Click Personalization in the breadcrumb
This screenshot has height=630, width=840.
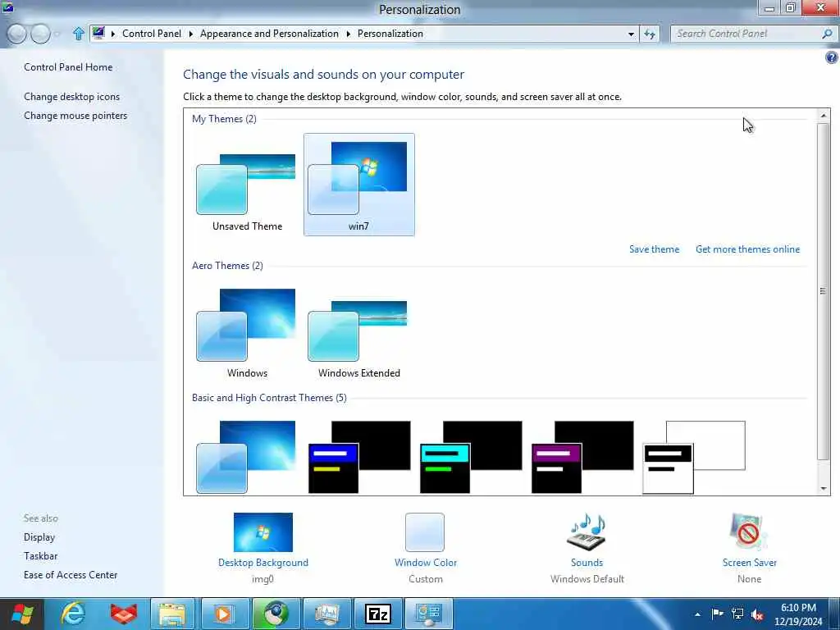pyautogui.click(x=390, y=33)
